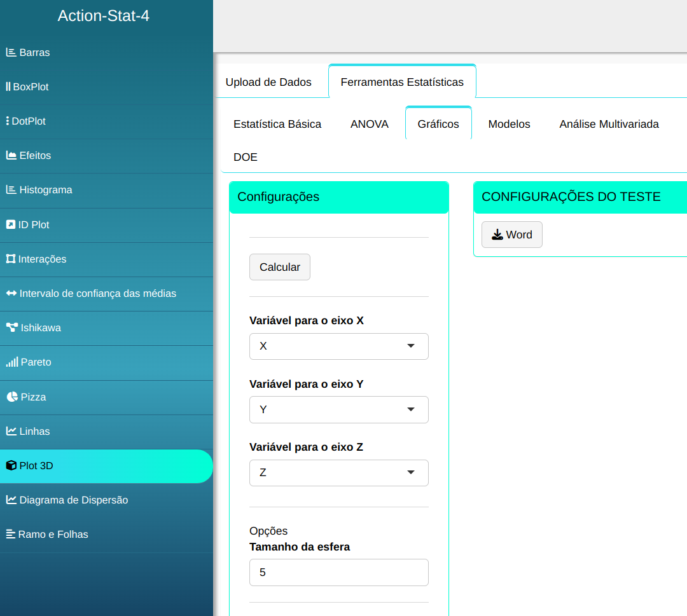Select the BoxPlot sidebar icon
The image size is (687, 616).
click(x=8, y=87)
